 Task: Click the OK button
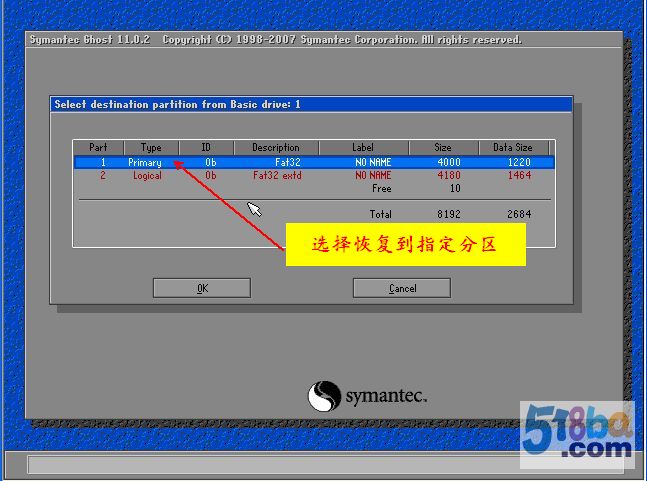point(202,288)
